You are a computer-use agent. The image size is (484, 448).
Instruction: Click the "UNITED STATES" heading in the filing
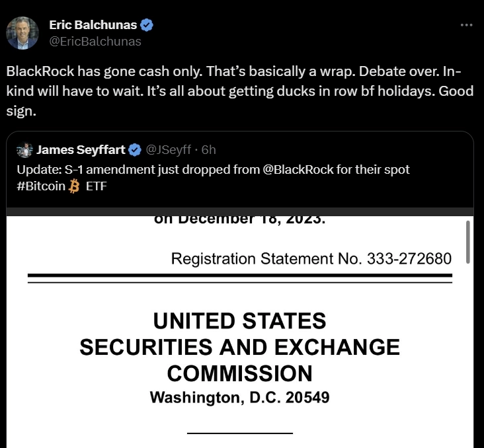239,321
